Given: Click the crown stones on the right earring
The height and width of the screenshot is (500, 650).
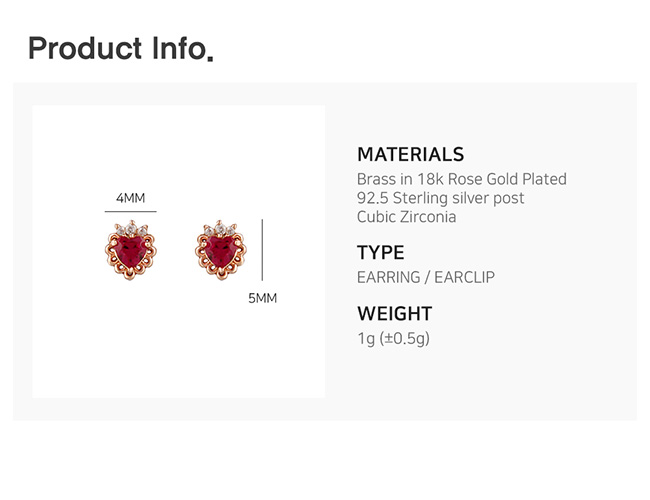Looking at the screenshot, I should click(221, 228).
